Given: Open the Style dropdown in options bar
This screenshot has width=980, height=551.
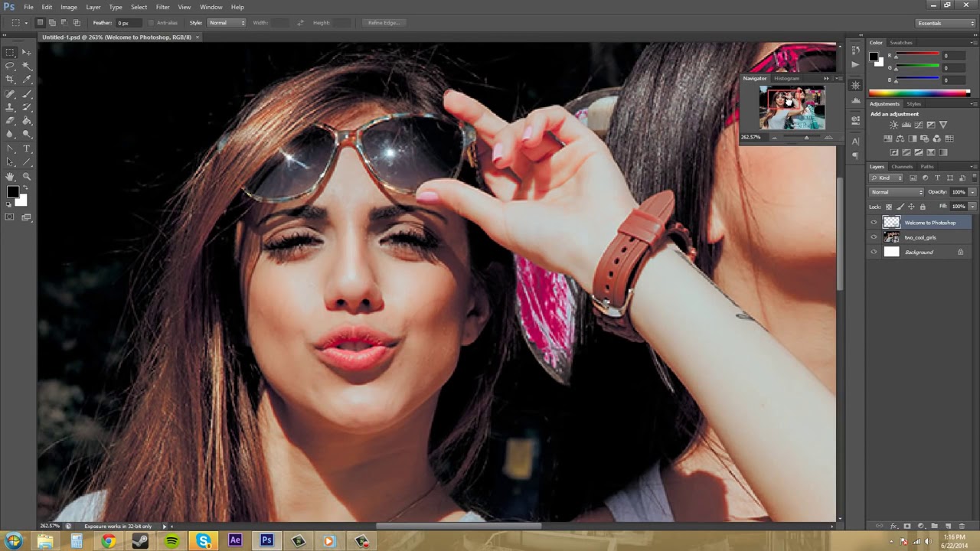Looking at the screenshot, I should coord(227,23).
